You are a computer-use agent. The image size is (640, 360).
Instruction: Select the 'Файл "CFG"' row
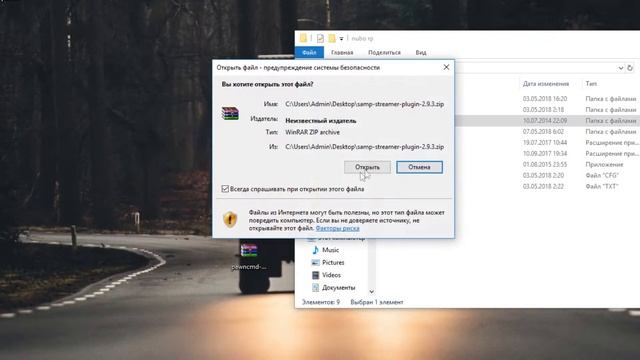[547, 176]
